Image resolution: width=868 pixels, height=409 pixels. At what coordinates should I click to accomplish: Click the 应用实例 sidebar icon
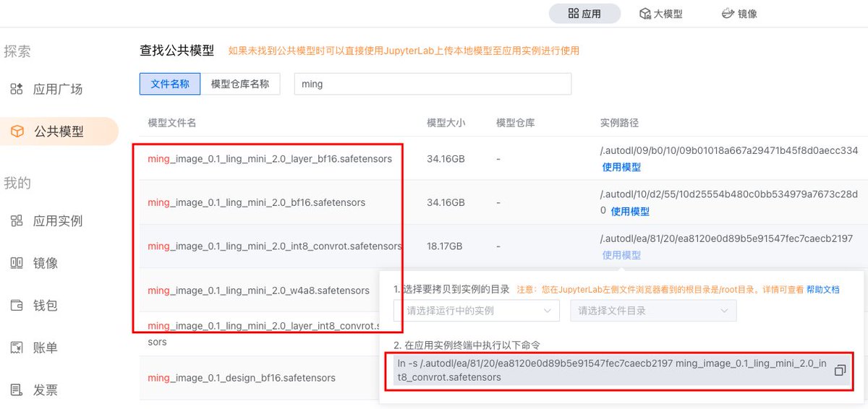point(17,221)
